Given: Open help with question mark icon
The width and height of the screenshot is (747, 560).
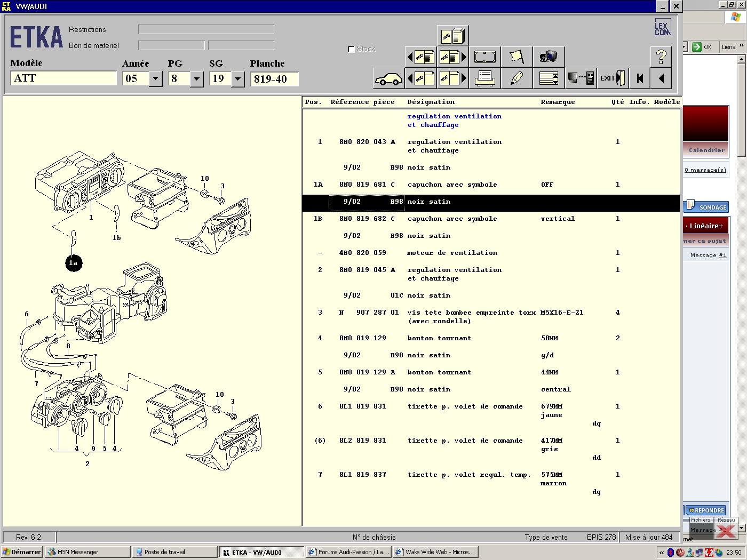Looking at the screenshot, I should coord(661,57).
